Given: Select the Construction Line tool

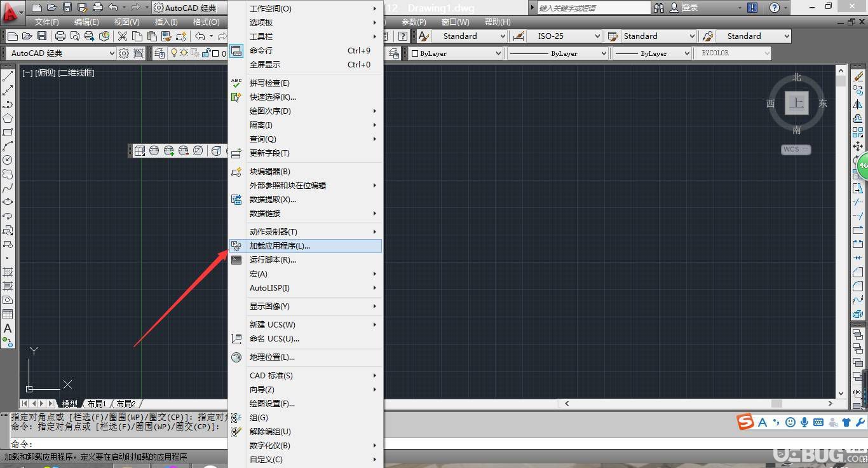Looking at the screenshot, I should [8, 90].
